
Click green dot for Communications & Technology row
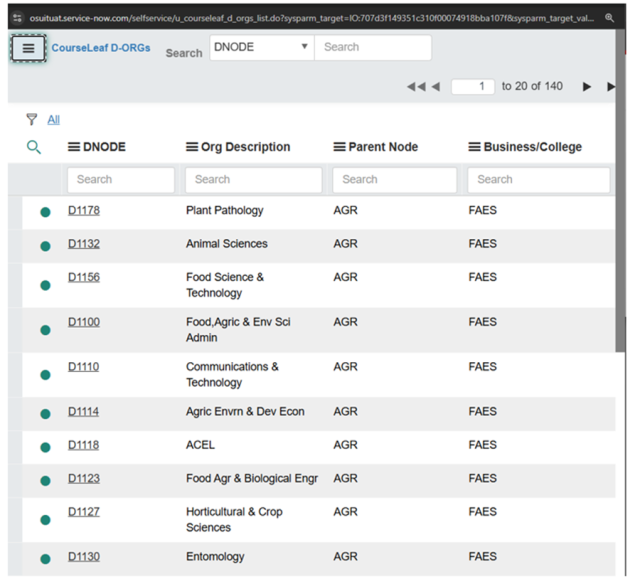45,375
